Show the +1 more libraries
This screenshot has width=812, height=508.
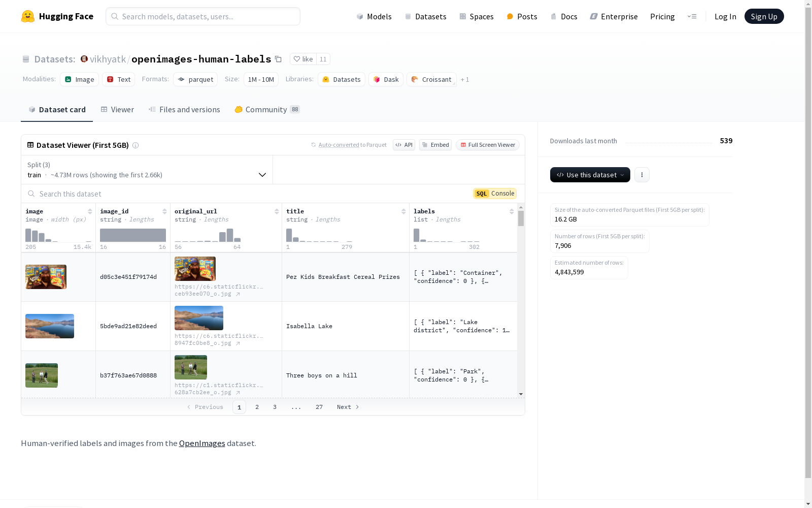(x=465, y=79)
